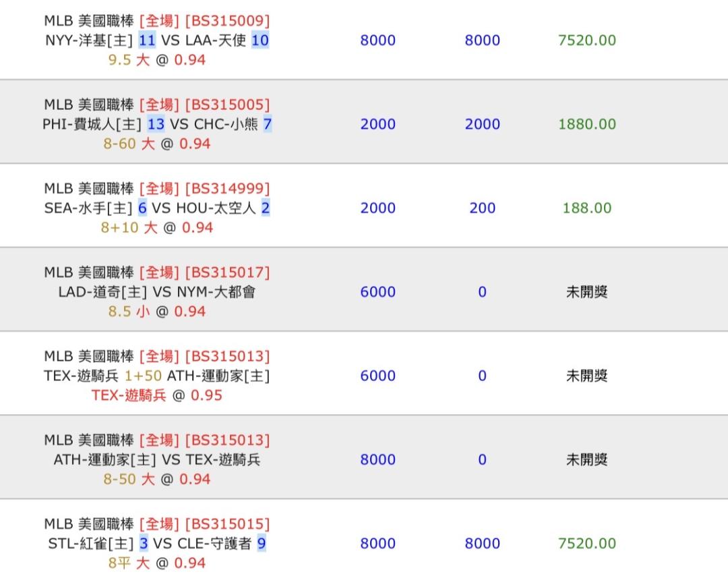
Task: Open the "8-50 大 @ 0.94" bet line
Action: (156, 479)
